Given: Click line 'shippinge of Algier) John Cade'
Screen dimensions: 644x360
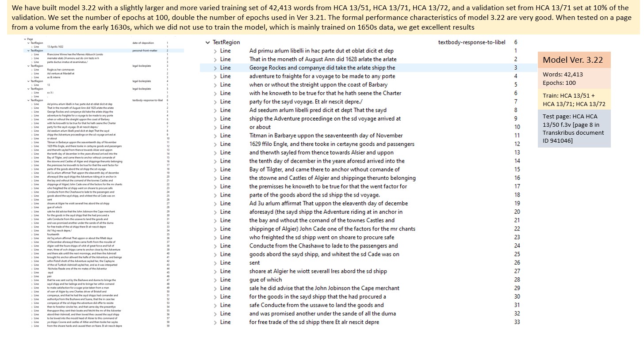Looking at the screenshot, I should click(332, 229).
